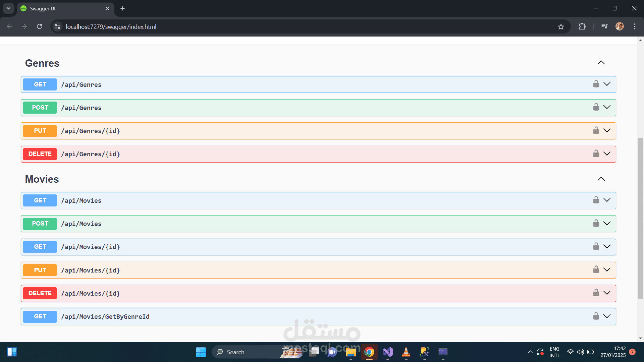Click the lock icon on GET /api/Genres
The height and width of the screenshot is (362, 644).
[596, 84]
